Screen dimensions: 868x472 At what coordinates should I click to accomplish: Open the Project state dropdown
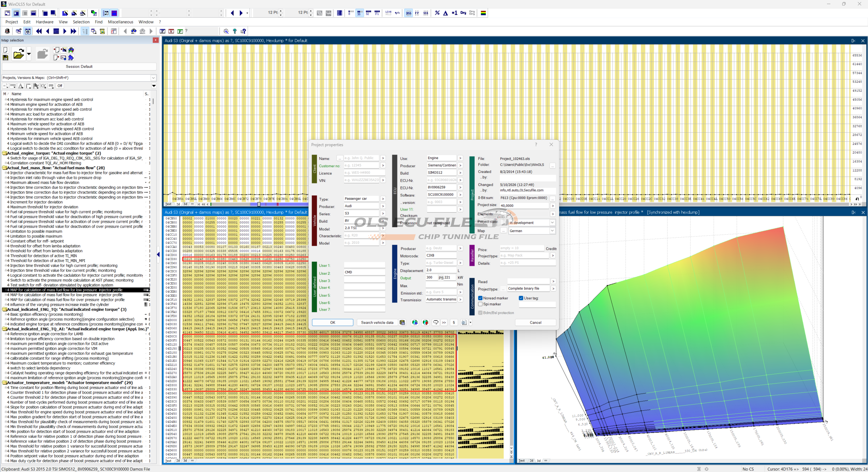(552, 223)
